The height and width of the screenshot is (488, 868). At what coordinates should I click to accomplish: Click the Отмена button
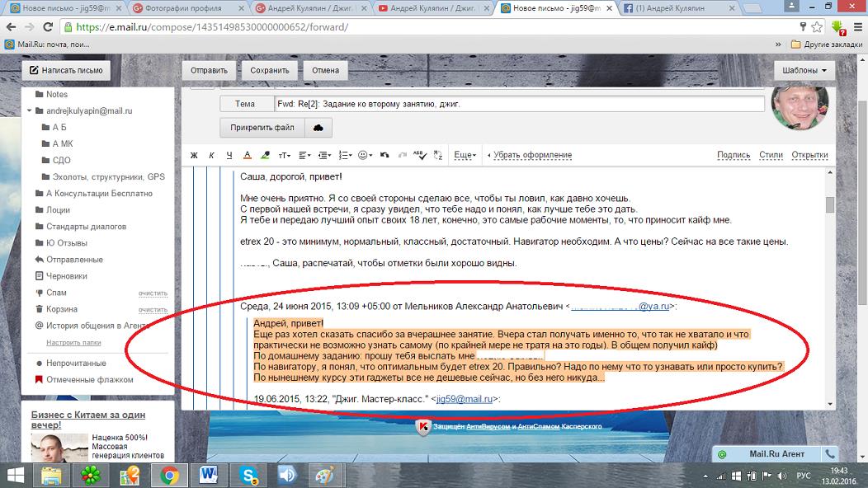coord(325,70)
